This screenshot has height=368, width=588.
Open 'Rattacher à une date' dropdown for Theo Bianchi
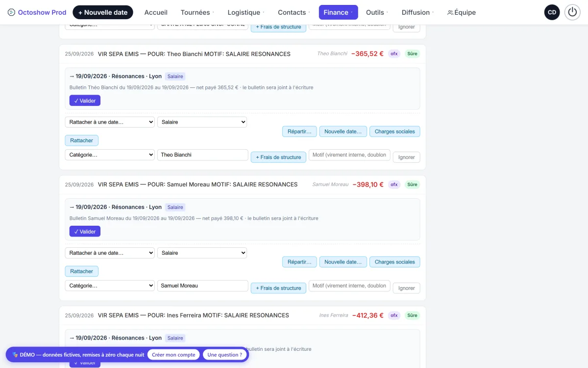[110, 122]
